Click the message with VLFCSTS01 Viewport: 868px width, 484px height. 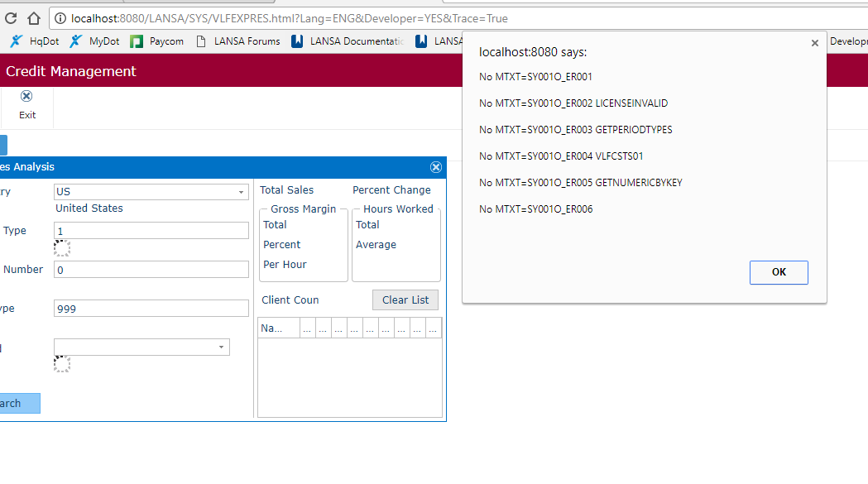click(x=561, y=156)
